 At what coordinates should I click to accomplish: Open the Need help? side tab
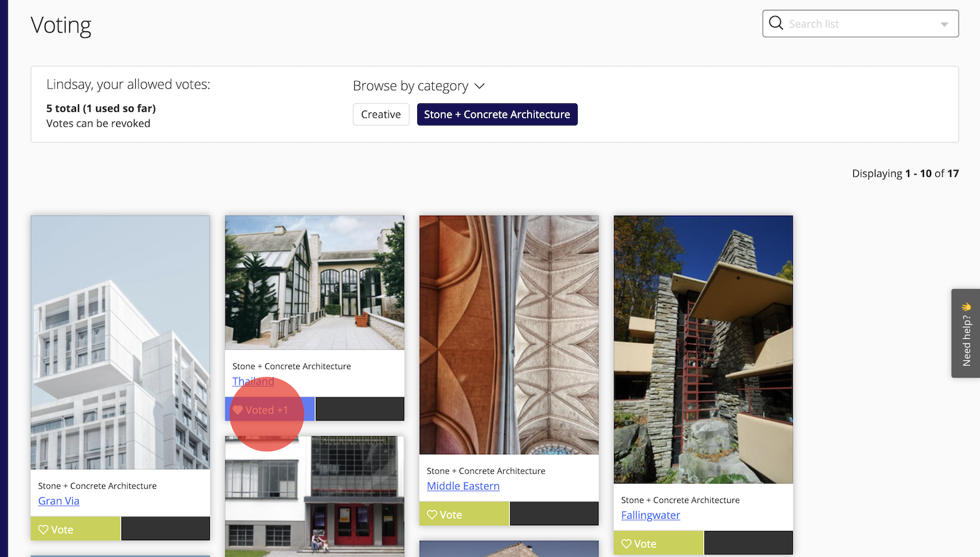[966, 333]
